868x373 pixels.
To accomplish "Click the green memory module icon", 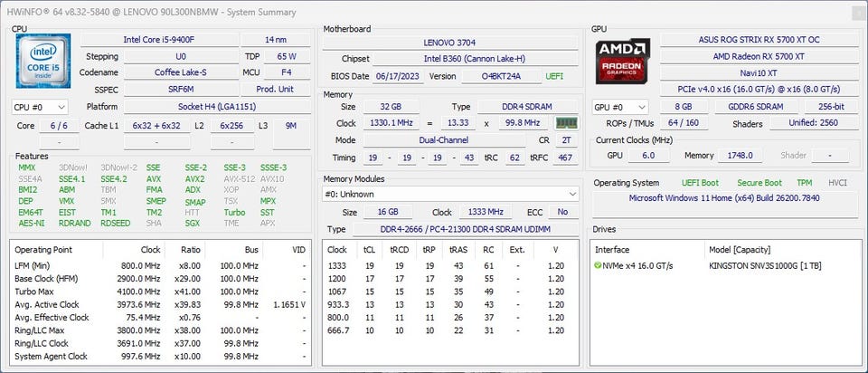I will (566, 123).
